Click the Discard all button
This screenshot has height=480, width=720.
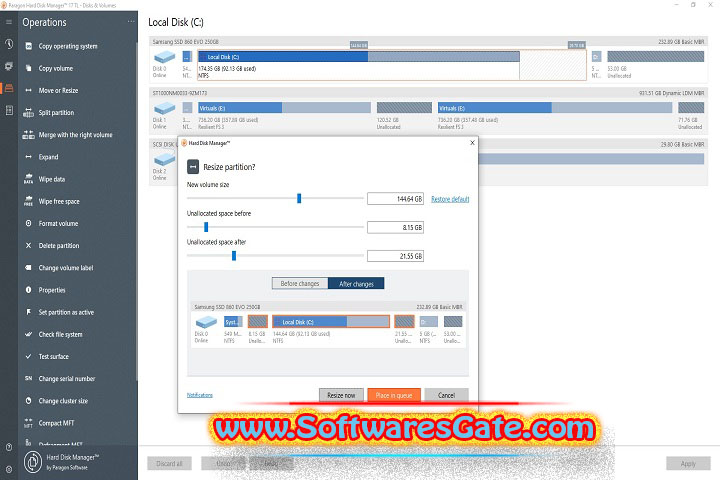click(x=169, y=463)
